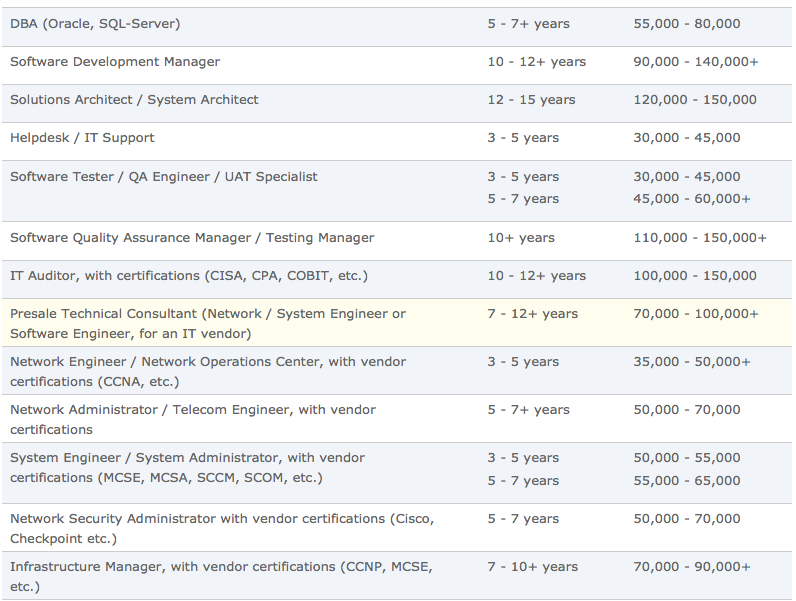Image resolution: width=796 pixels, height=601 pixels.
Task: Click the IT Auditor with certifications title
Action: [x=189, y=276]
